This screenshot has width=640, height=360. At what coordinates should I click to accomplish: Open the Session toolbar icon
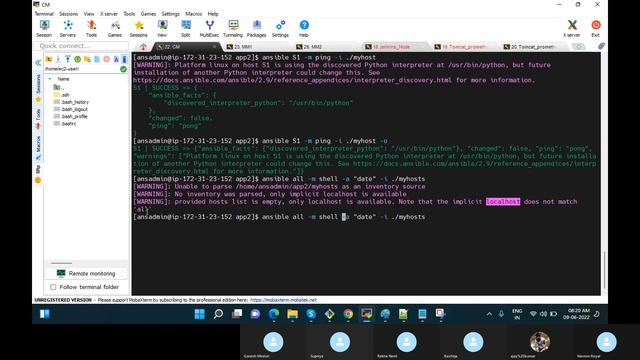tap(44, 29)
